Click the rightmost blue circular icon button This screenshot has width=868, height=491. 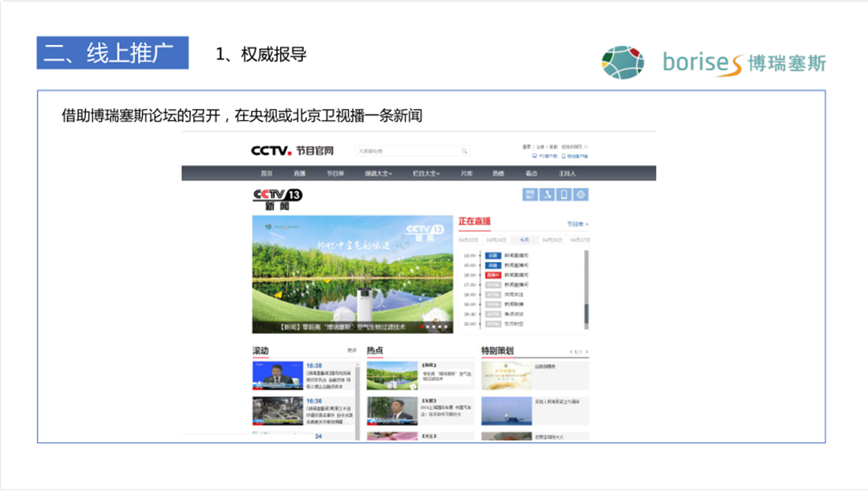pos(581,195)
